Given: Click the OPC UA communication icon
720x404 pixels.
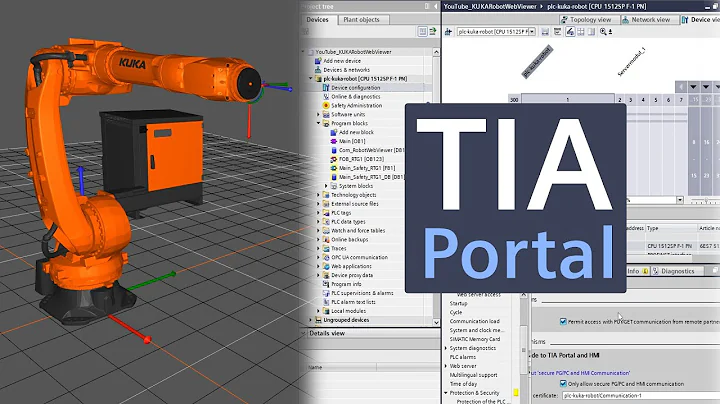Looking at the screenshot, I should pos(326,258).
